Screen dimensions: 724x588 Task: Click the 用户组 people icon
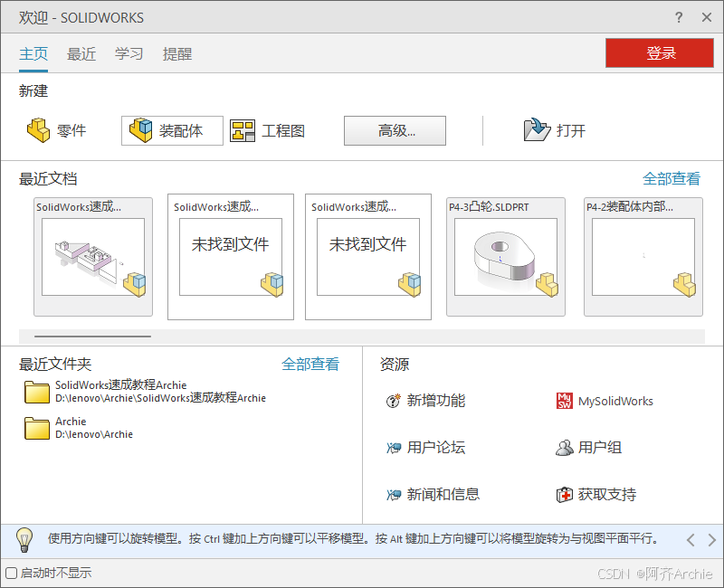click(x=564, y=448)
